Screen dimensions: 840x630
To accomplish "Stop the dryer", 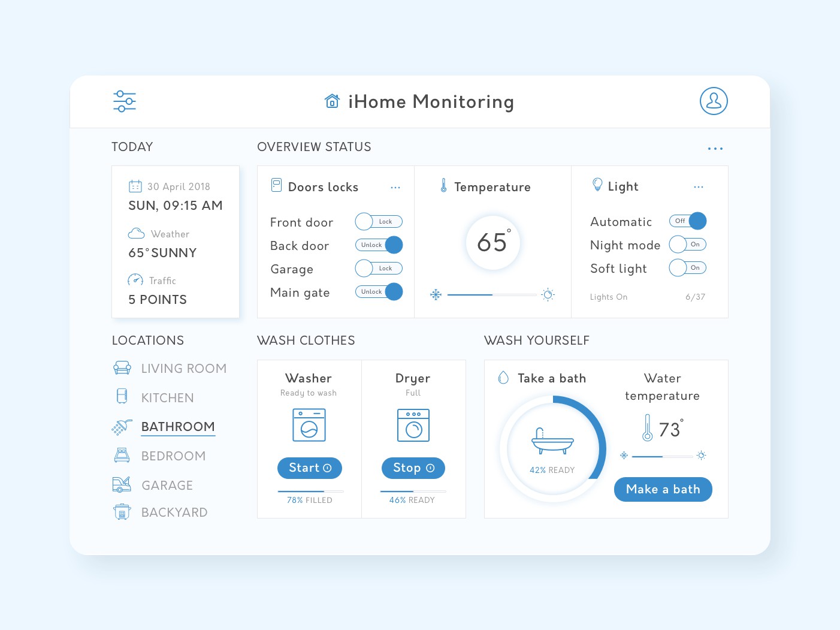I will [413, 468].
